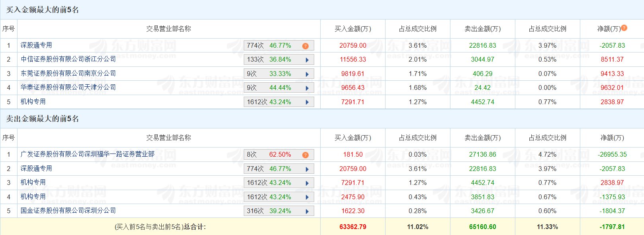
Task: Click orange help icon beside 净额(万) header
Action: tap(624, 28)
